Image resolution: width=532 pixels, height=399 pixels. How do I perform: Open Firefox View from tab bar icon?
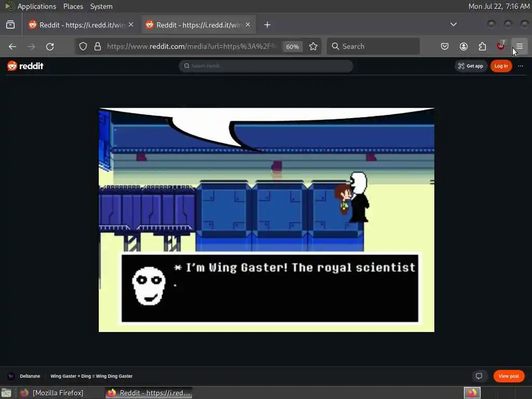coord(10,25)
